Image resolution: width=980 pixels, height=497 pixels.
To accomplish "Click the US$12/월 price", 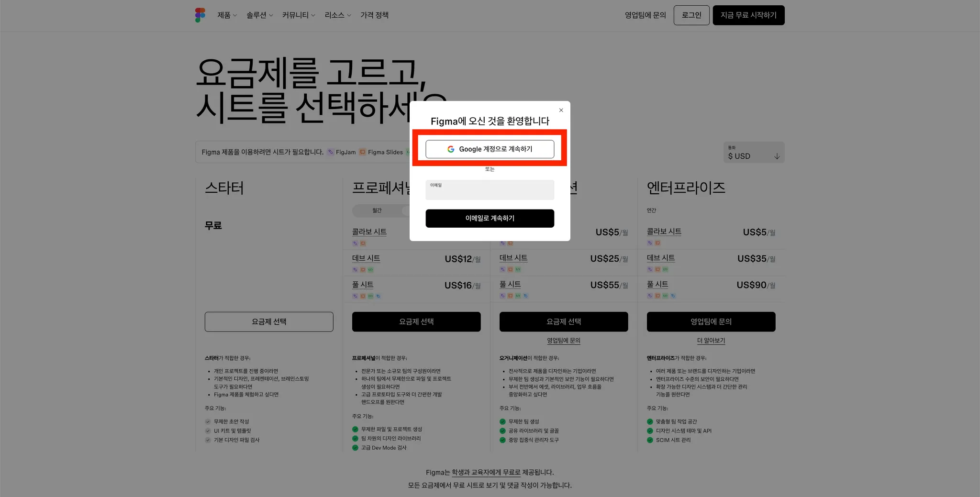I will [463, 259].
